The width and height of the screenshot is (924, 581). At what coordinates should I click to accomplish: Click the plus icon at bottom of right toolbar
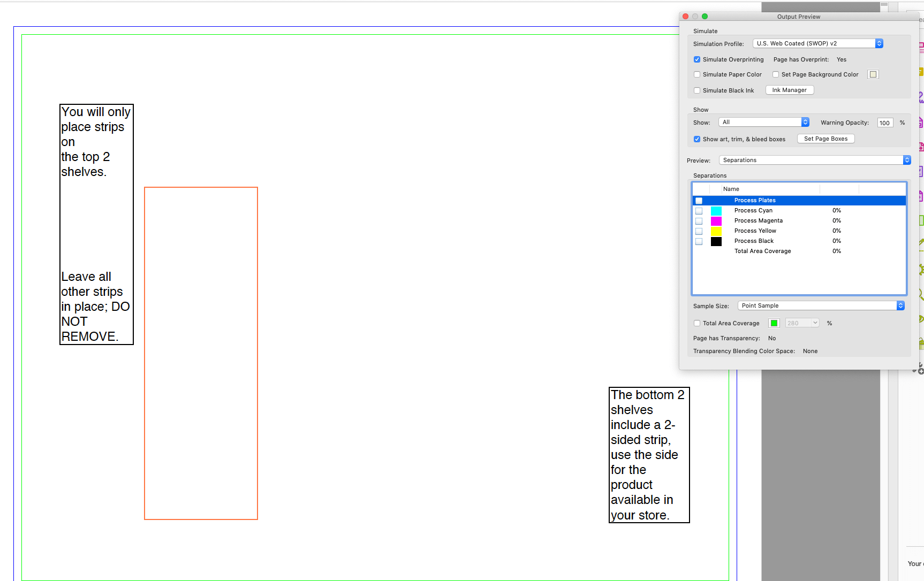pos(920,369)
